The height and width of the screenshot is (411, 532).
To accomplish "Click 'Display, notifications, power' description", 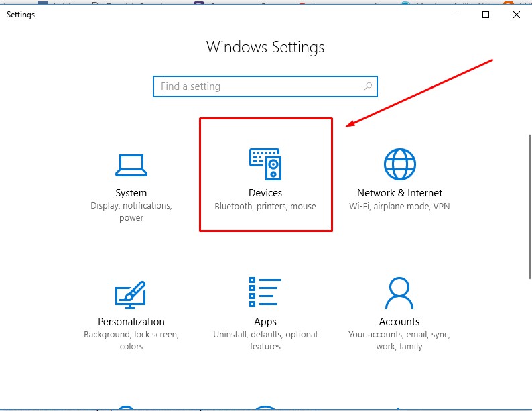I will click(131, 211).
